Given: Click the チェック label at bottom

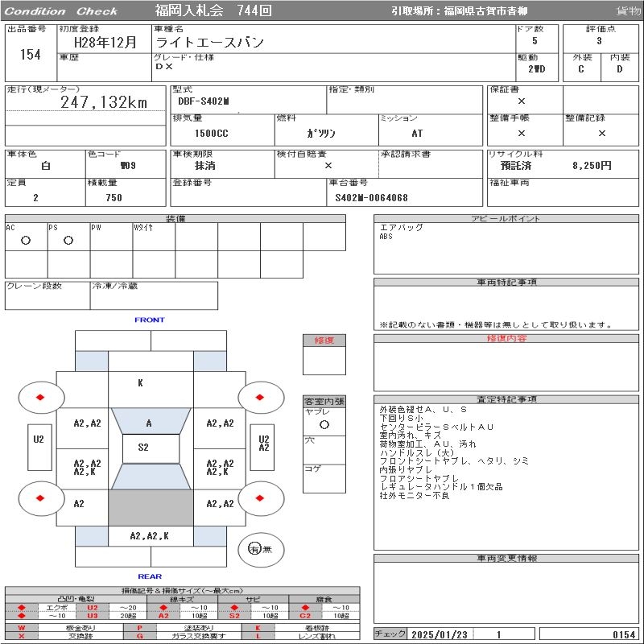Looking at the screenshot, I should [390, 634].
